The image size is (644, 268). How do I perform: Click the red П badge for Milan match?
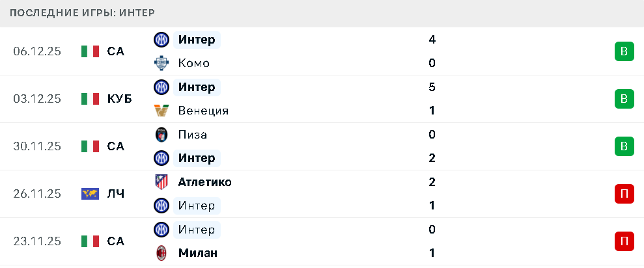pyautogui.click(x=624, y=241)
